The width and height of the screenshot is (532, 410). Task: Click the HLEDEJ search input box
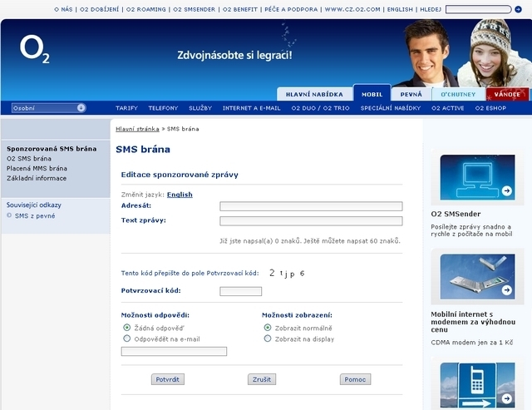click(x=479, y=9)
